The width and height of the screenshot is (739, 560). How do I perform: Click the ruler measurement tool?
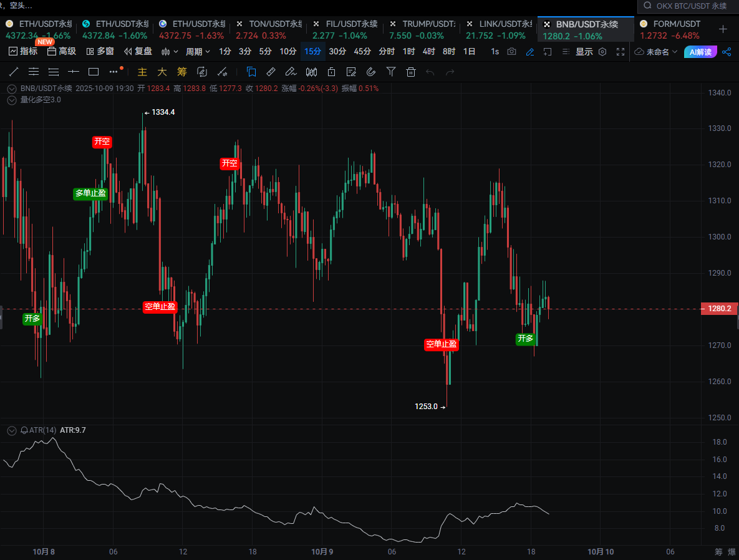point(271,72)
